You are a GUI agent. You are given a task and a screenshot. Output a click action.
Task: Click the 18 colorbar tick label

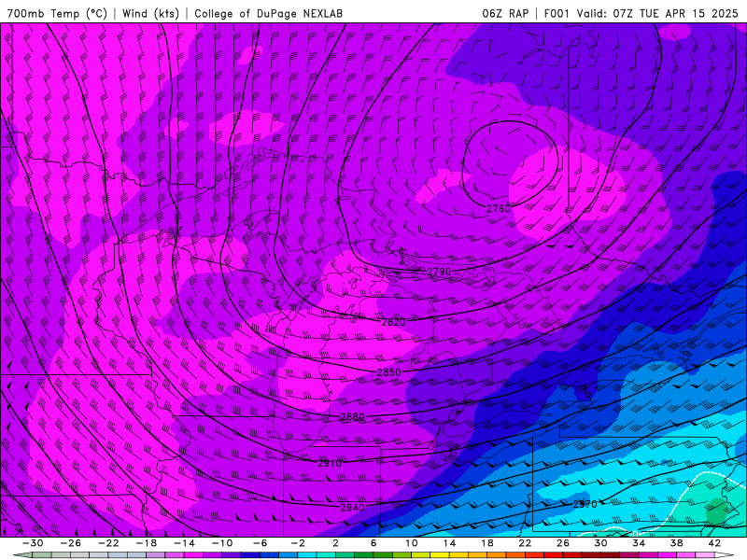[x=486, y=543]
